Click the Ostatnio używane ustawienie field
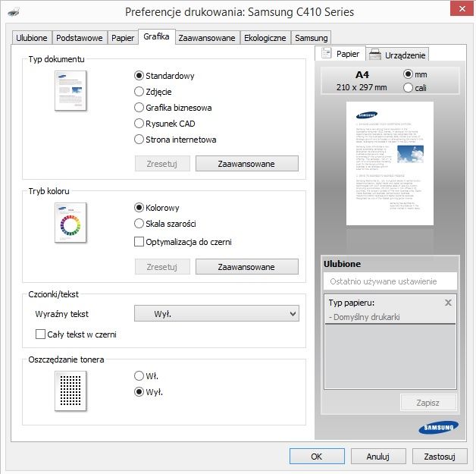Viewport: 476px width, 474px height. coord(390,281)
